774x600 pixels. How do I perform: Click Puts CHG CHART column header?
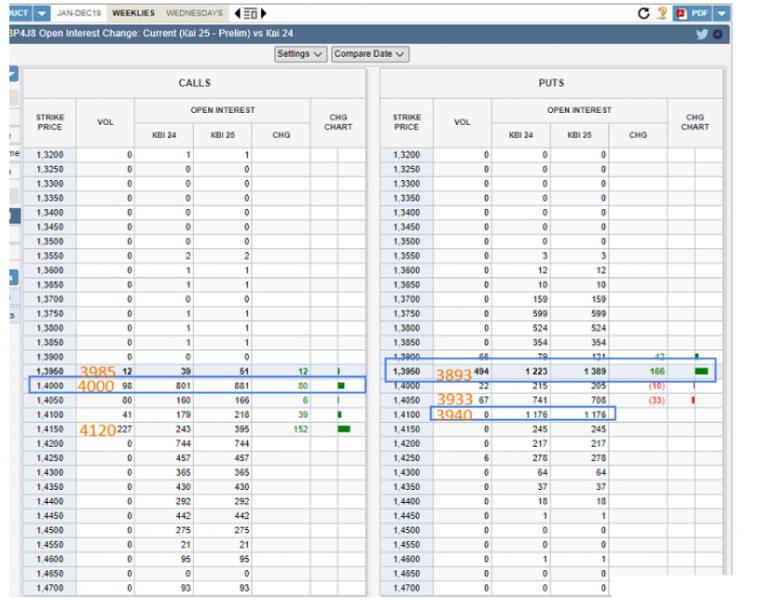coord(695,122)
